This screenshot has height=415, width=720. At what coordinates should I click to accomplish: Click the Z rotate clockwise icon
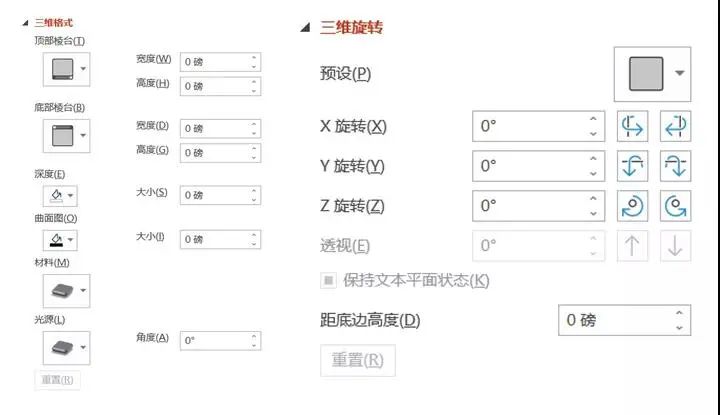[x=633, y=206]
